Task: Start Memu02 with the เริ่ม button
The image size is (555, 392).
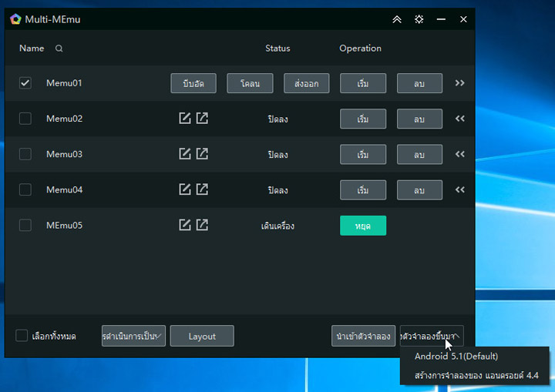Action: tap(363, 119)
